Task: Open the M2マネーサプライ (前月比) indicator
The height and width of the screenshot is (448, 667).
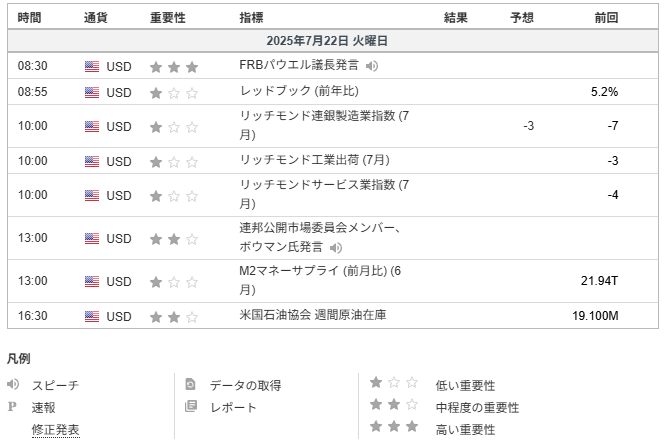Action: (x=320, y=280)
